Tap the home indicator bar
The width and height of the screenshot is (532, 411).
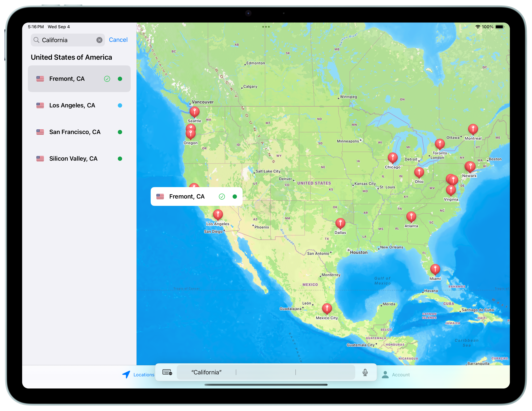click(x=266, y=385)
